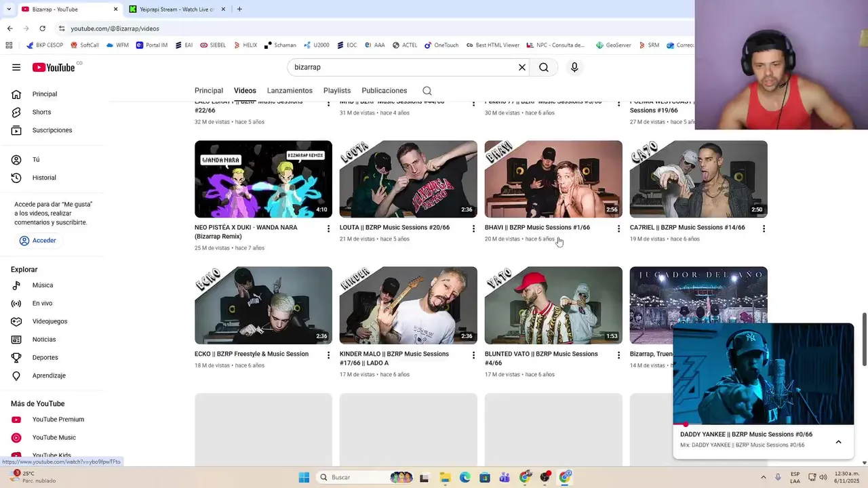Screen dimensions: 868x488
Task: Start voice search with the microphone
Action: click(x=574, y=67)
